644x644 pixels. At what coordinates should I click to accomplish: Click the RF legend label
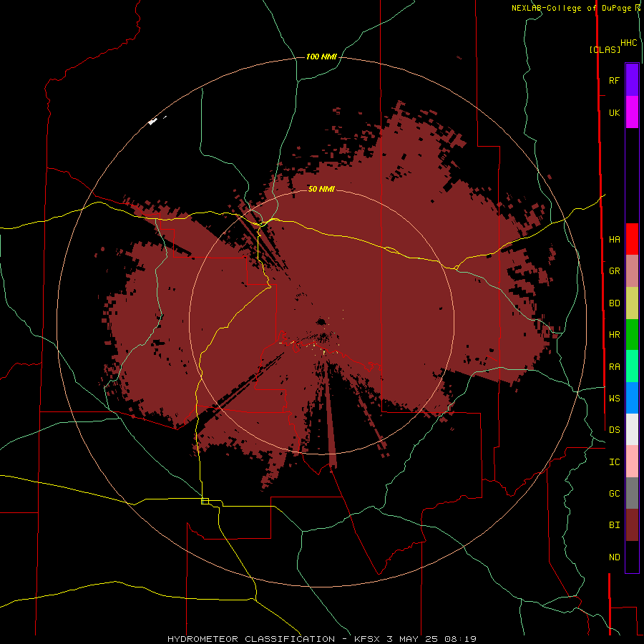click(615, 80)
